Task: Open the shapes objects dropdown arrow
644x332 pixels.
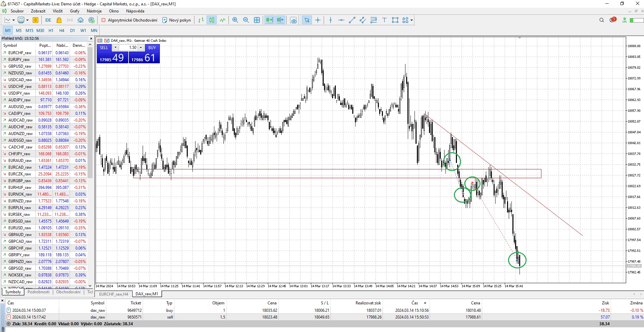Action: coord(412,20)
